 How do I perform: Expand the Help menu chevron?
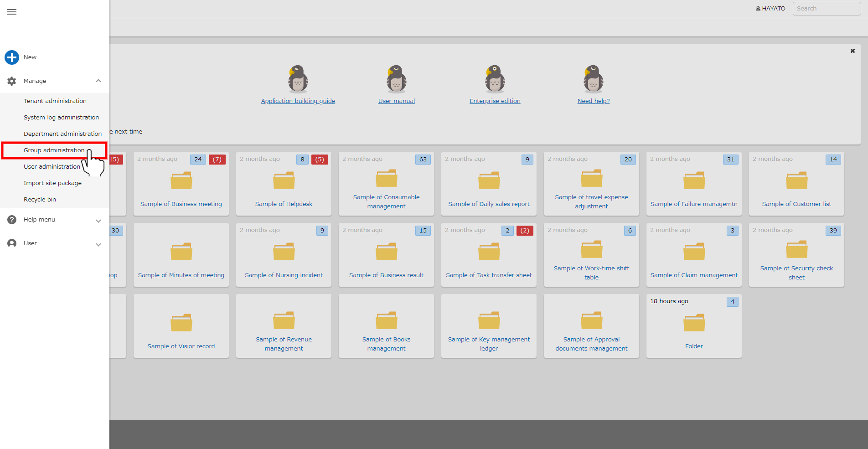point(98,221)
